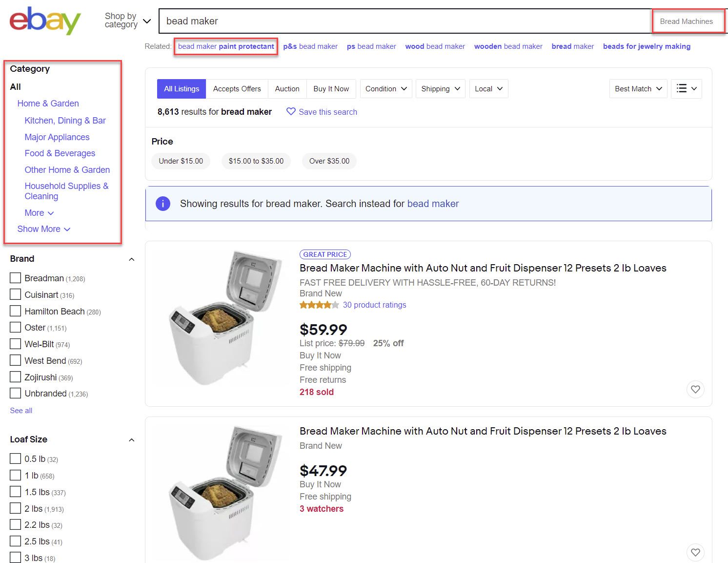Click related search ps bead maker

click(371, 46)
